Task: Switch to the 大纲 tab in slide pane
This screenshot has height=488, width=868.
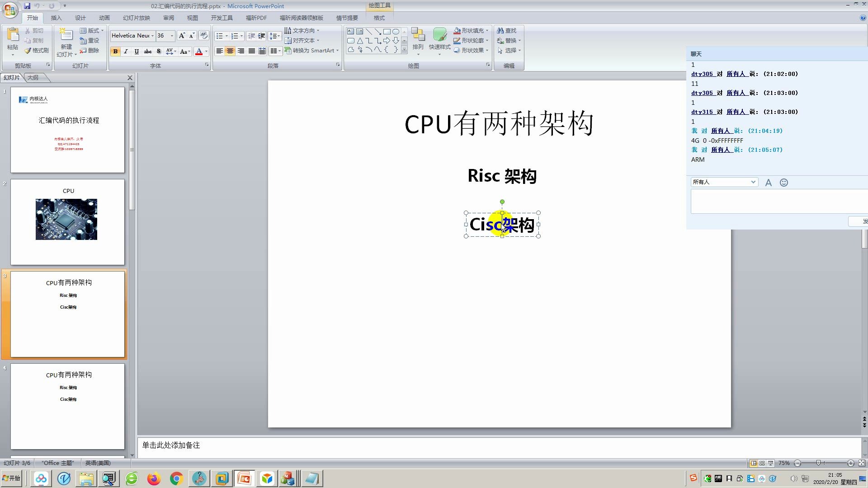Action: (34, 77)
